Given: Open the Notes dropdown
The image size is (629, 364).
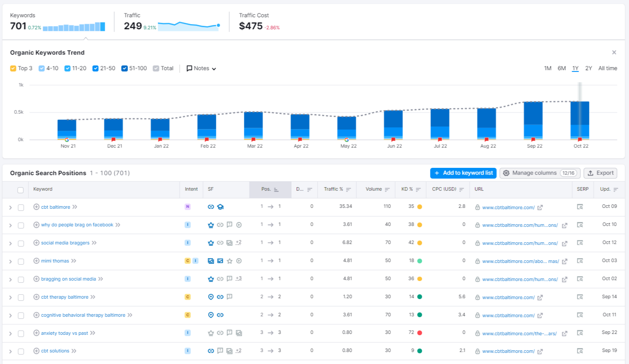Looking at the screenshot, I should (201, 68).
